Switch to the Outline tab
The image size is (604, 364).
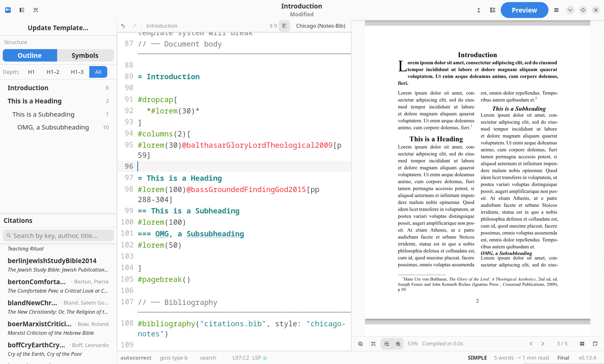click(30, 55)
